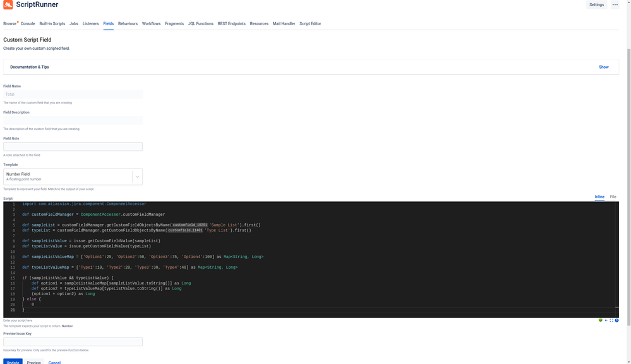
Task: Focus the Field Note input box
Action: pyautogui.click(x=73, y=146)
